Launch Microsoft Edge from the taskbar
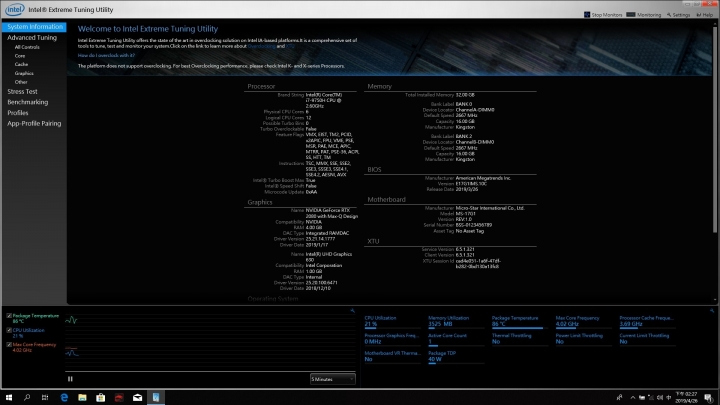 tap(64, 398)
